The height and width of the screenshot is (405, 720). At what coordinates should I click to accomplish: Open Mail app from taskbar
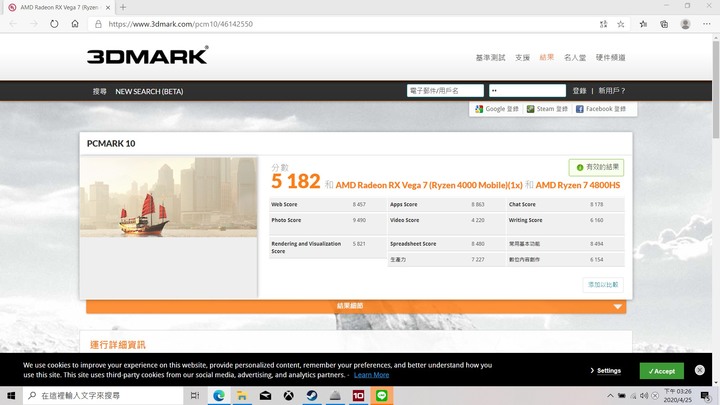pyautogui.click(x=265, y=395)
